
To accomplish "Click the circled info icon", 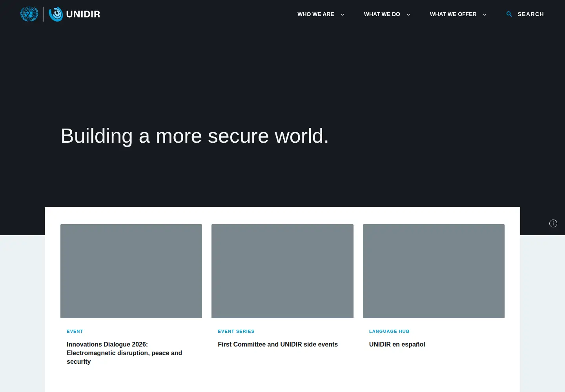I will pyautogui.click(x=553, y=223).
